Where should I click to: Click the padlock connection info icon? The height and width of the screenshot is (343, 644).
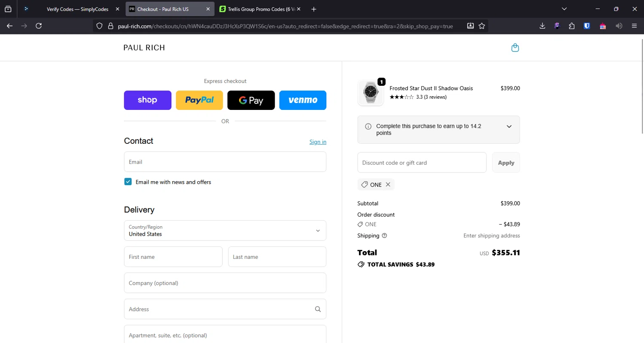click(x=110, y=26)
